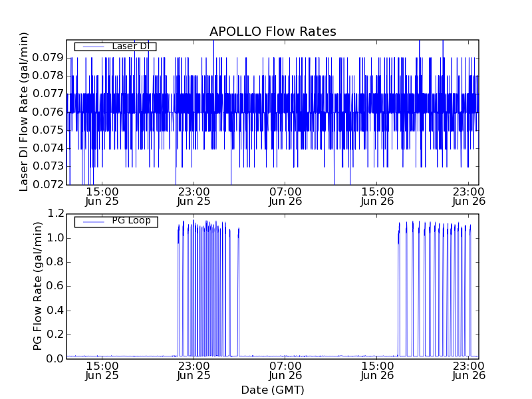Click the 0.075 tick label on top chart
532x399 pixels.
[x=48, y=130]
